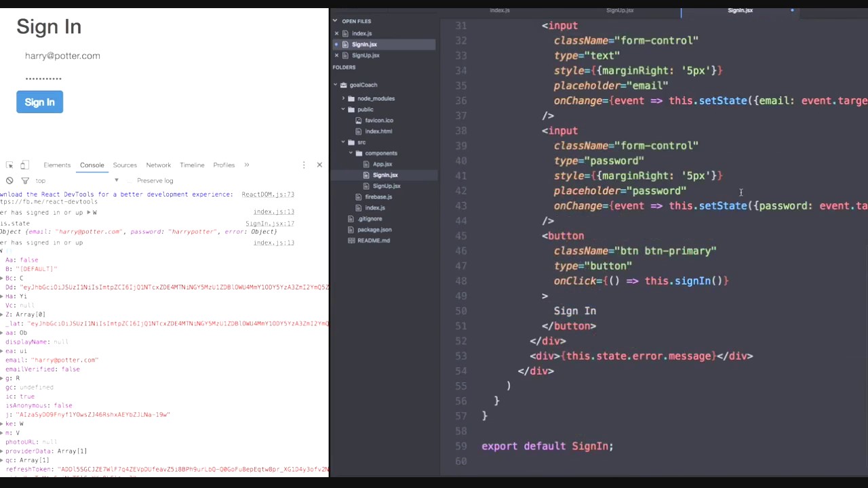Click the public folder icon
The width and height of the screenshot is (868, 488).
pyautogui.click(x=351, y=109)
